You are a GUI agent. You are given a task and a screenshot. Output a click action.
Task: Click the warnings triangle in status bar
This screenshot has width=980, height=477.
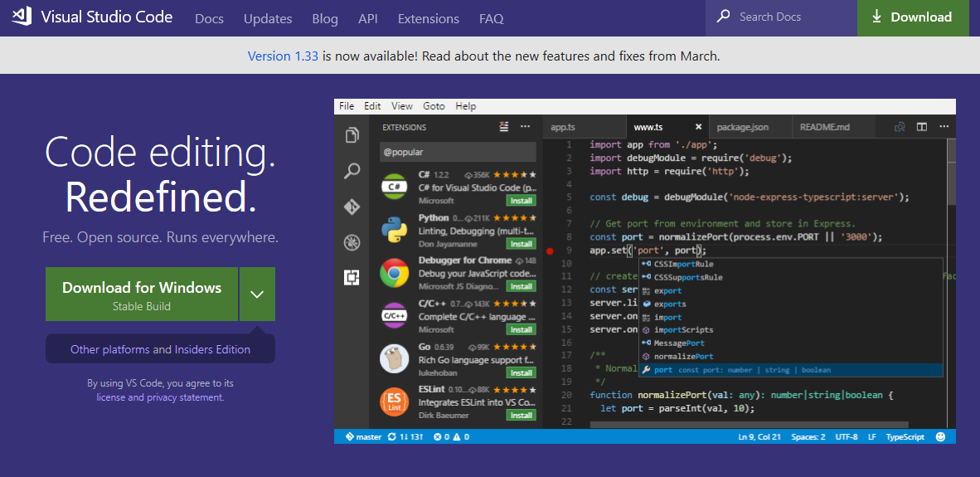pos(456,437)
